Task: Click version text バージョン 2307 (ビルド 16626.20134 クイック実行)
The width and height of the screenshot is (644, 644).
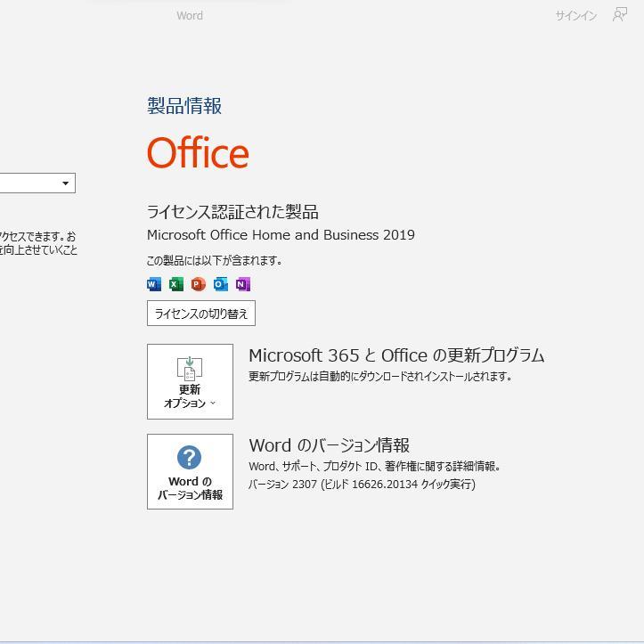Action: click(362, 485)
